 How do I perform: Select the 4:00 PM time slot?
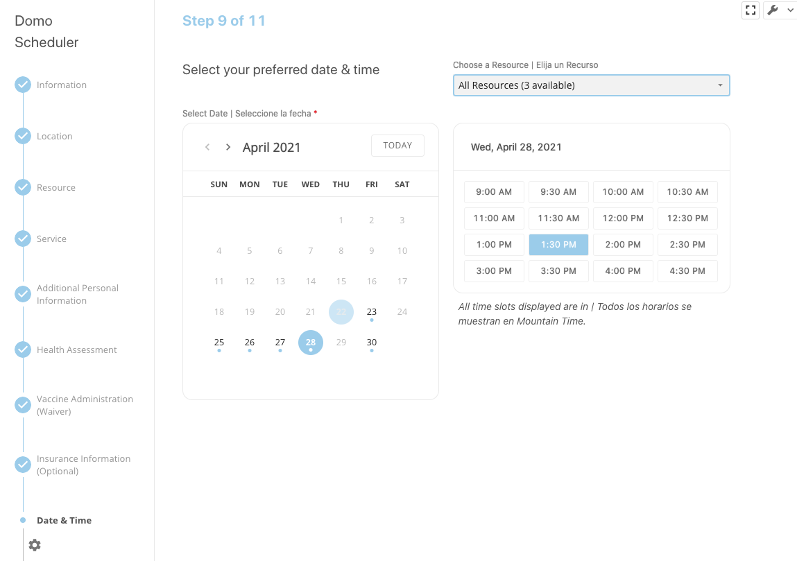(x=623, y=271)
